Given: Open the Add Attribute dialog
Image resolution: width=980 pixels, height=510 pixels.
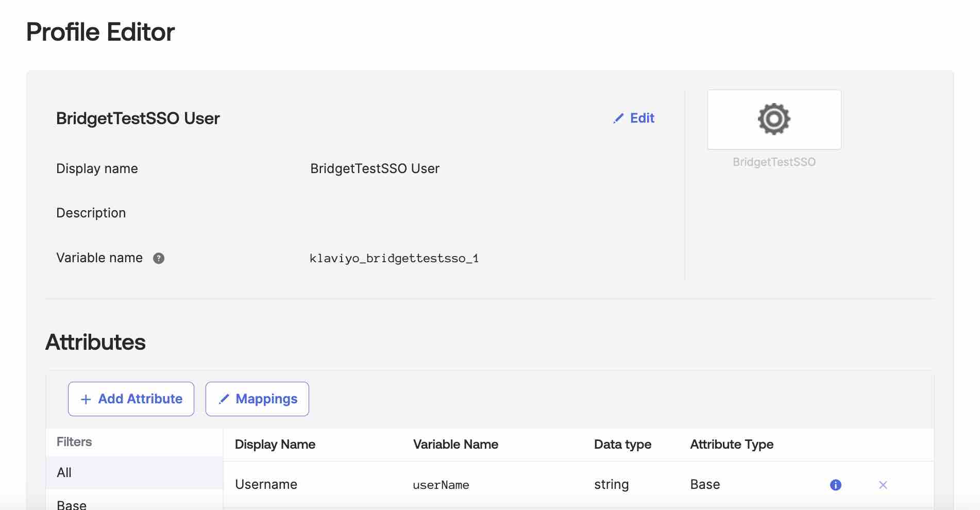Looking at the screenshot, I should [131, 399].
